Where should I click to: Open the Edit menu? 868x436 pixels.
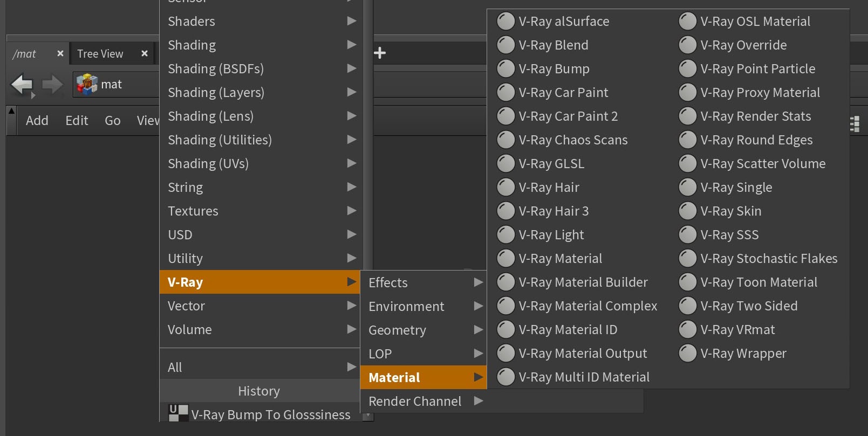point(77,121)
